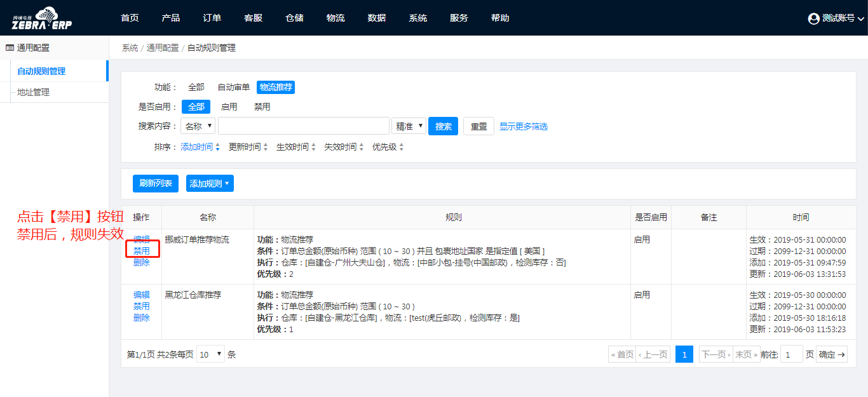The image size is (868, 397).
Task: Click 禁用 for 挪威订单推荐物流 rule
Action: pyautogui.click(x=142, y=251)
